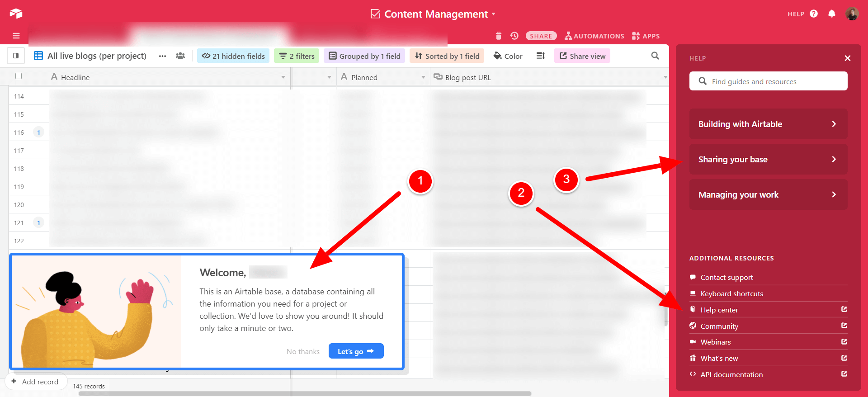Open the Apps tab

[x=646, y=36]
